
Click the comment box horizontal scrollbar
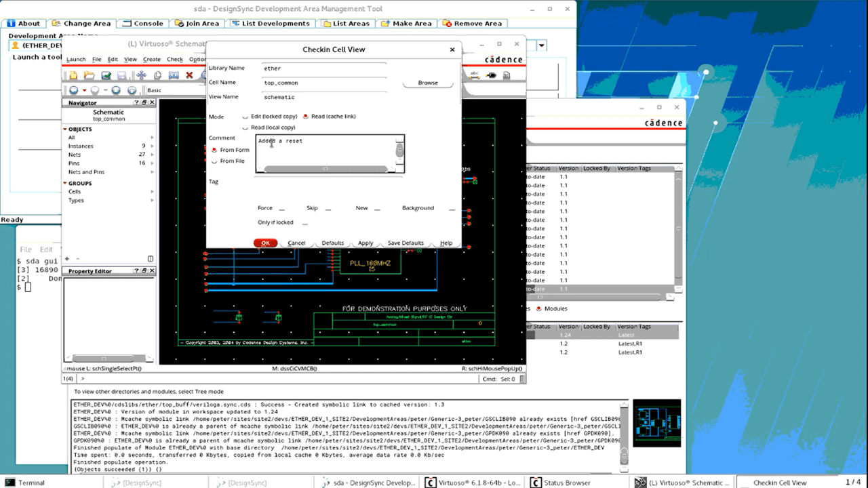(325, 169)
